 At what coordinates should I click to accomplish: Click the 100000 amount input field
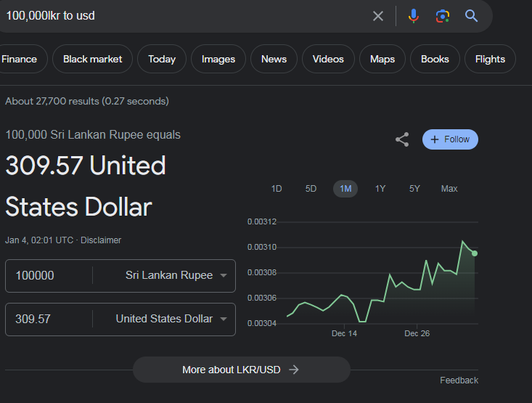49,275
